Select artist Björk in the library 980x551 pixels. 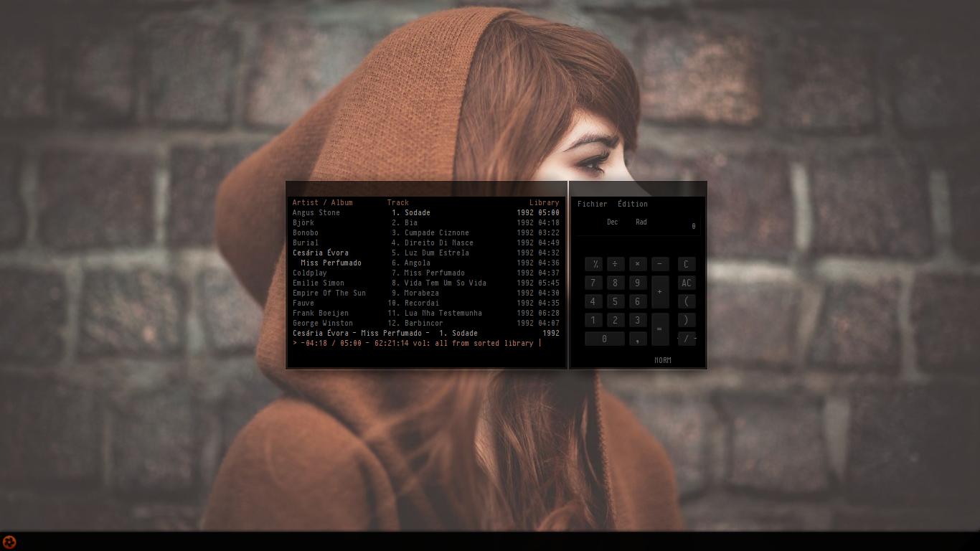click(303, 222)
